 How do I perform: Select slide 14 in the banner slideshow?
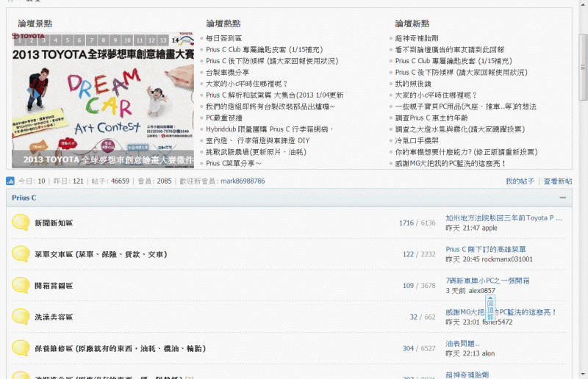[176, 40]
